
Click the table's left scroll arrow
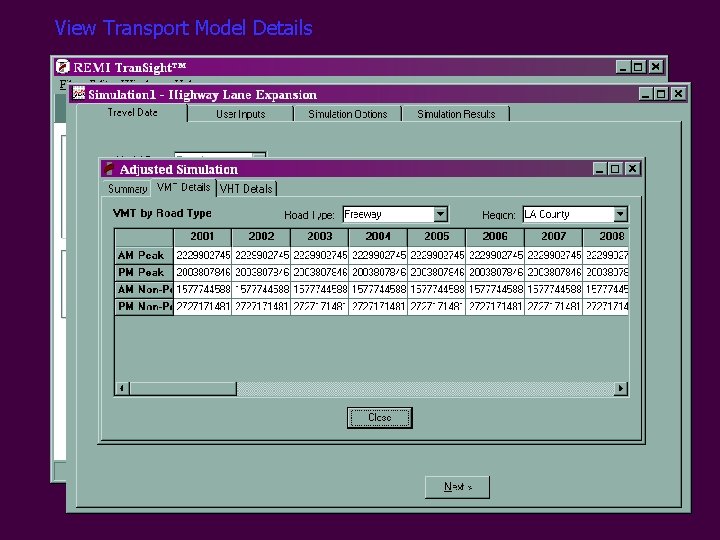pos(122,388)
